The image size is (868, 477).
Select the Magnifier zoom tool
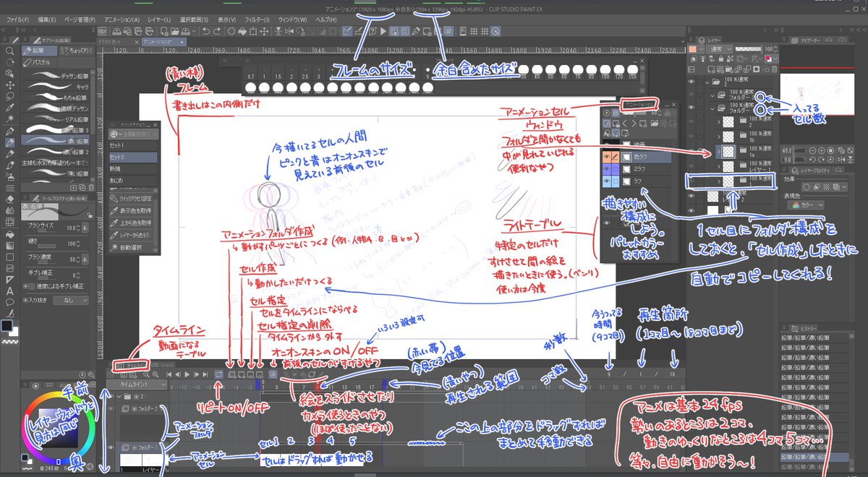10,51
